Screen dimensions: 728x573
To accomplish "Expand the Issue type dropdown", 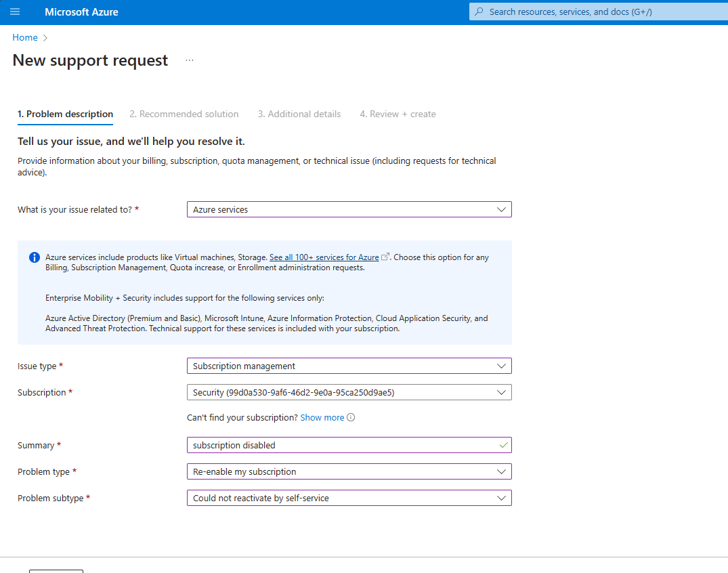I will [x=502, y=366].
